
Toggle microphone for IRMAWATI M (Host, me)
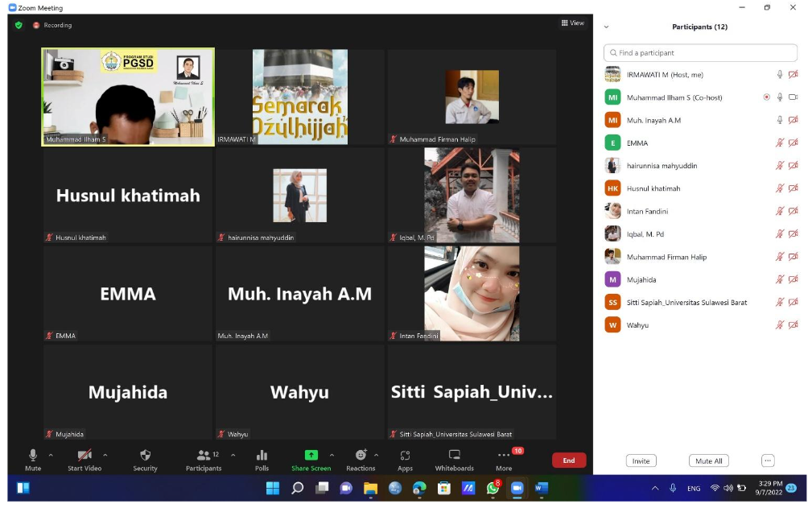point(779,75)
